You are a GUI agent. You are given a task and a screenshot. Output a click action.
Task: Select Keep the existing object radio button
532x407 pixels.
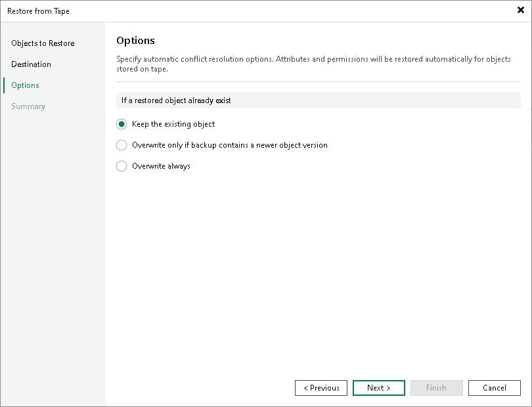point(122,124)
